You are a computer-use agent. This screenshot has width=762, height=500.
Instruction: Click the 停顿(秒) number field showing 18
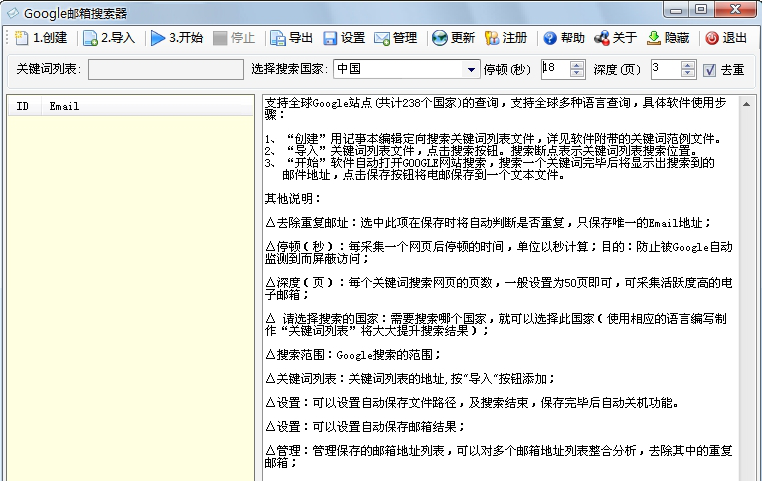[556, 69]
